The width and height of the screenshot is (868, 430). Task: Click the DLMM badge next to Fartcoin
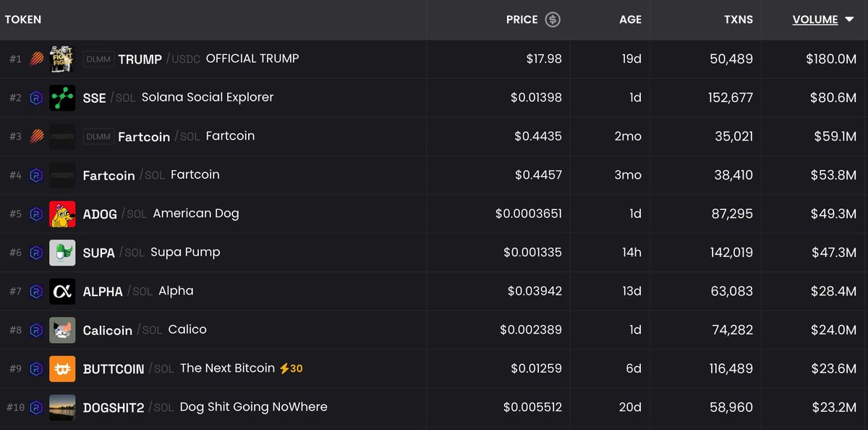[98, 137]
